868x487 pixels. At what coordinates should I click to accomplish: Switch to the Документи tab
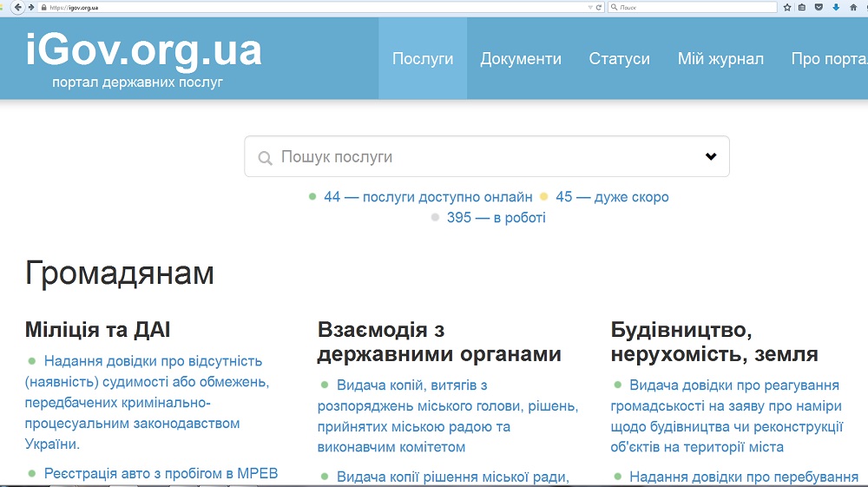tap(521, 59)
